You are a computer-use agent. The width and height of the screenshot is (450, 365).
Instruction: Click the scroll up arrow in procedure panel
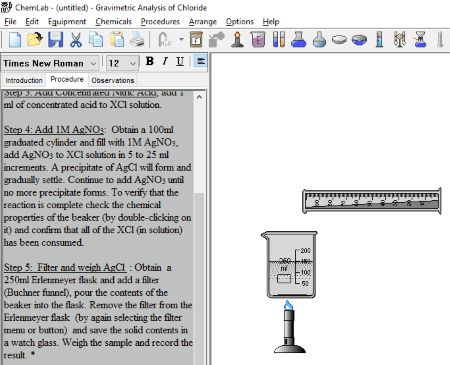tap(199, 97)
